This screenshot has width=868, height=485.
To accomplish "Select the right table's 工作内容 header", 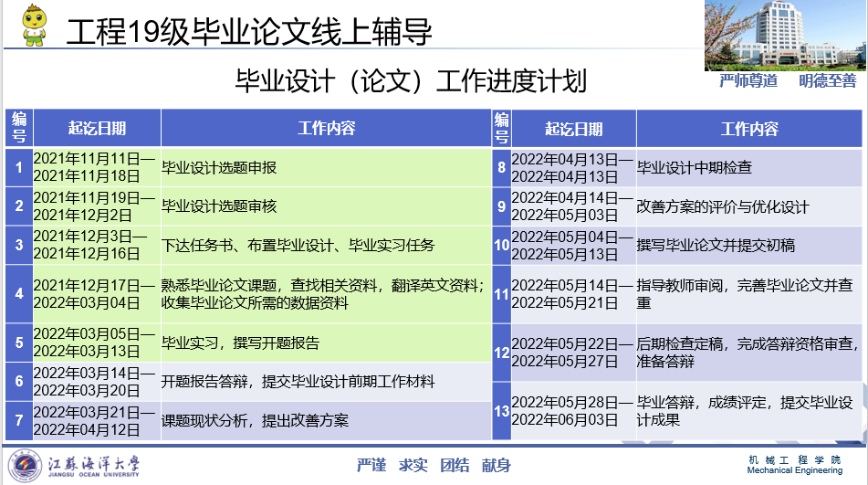I will pyautogui.click(x=748, y=129).
